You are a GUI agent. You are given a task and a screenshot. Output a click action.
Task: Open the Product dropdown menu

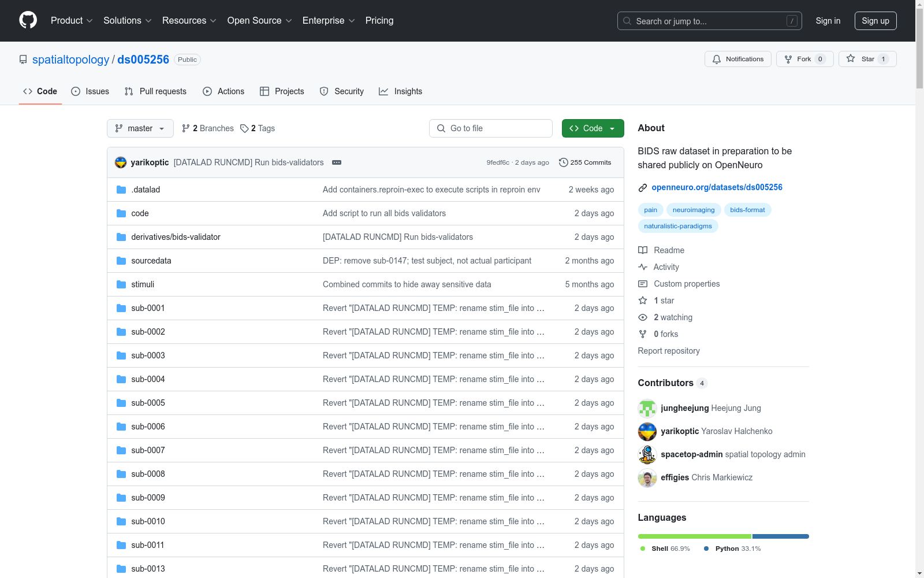click(72, 20)
